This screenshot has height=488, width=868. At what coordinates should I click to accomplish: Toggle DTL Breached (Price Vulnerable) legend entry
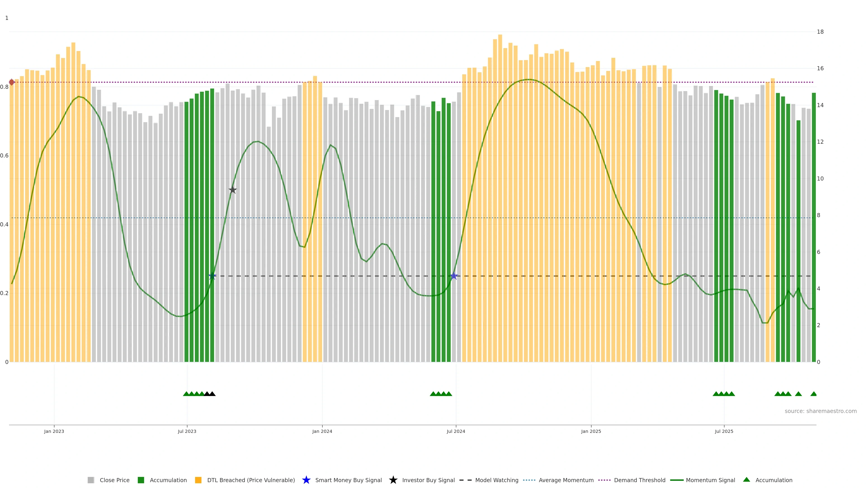click(251, 480)
